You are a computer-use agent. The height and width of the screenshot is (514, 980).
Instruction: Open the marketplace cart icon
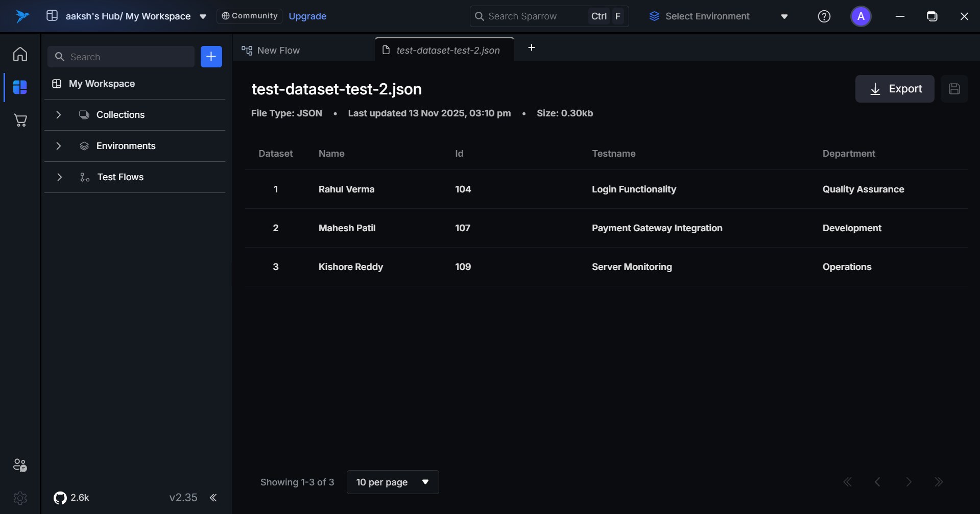click(x=20, y=120)
